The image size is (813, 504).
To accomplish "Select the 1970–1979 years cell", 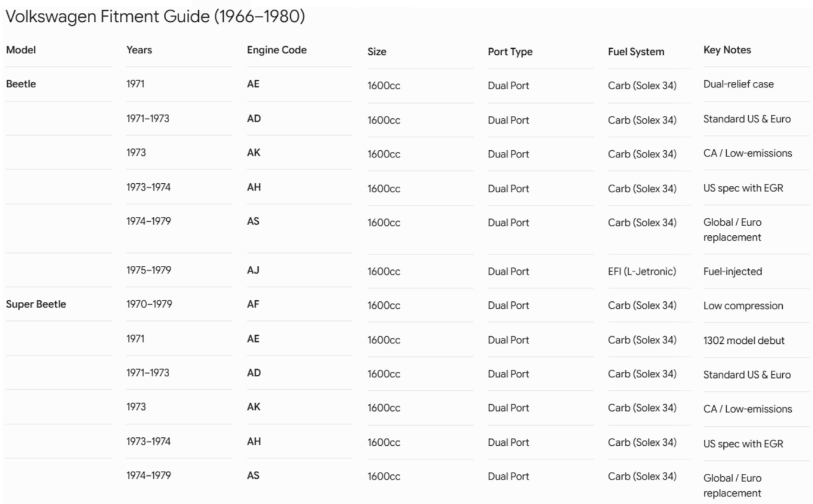I will [x=149, y=304].
